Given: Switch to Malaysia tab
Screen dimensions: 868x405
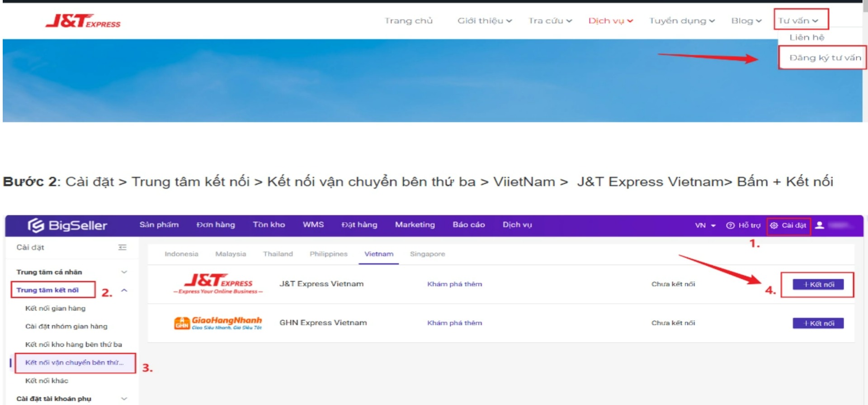Looking at the screenshot, I should [x=231, y=254].
